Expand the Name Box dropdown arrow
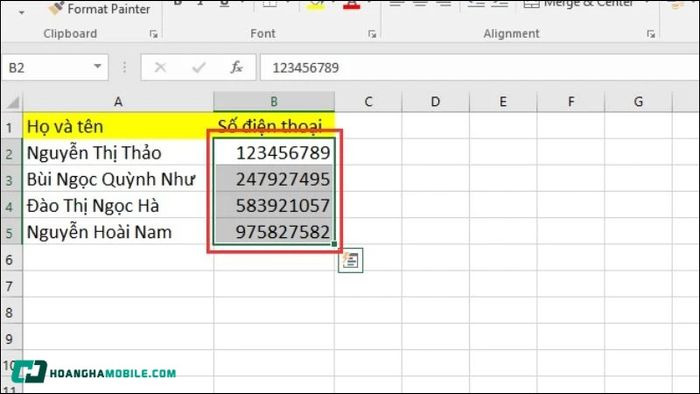 click(97, 67)
